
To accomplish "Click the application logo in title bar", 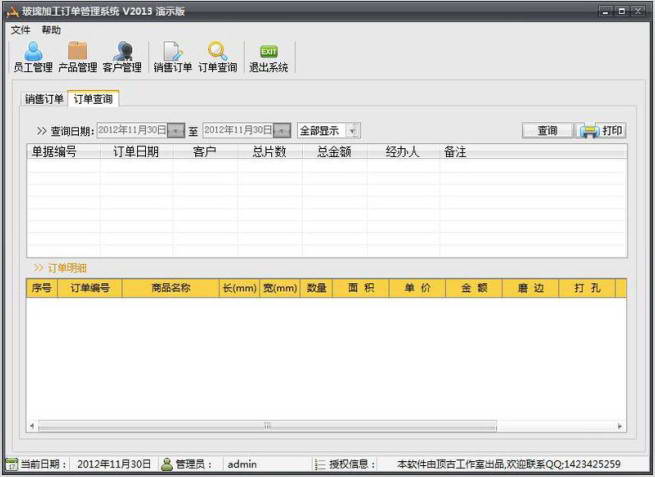I will [x=13, y=12].
